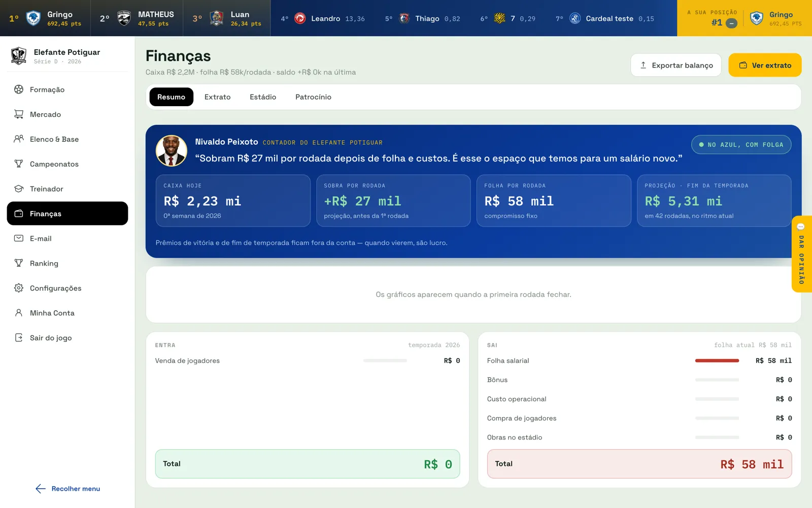Screen dimensions: 812x508
Task: Click the Minha Conta user icon
Action: pos(19,313)
